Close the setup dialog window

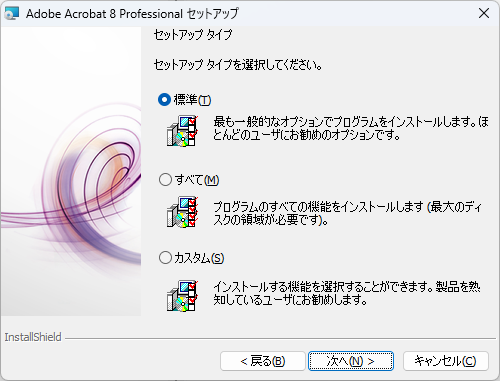click(484, 13)
